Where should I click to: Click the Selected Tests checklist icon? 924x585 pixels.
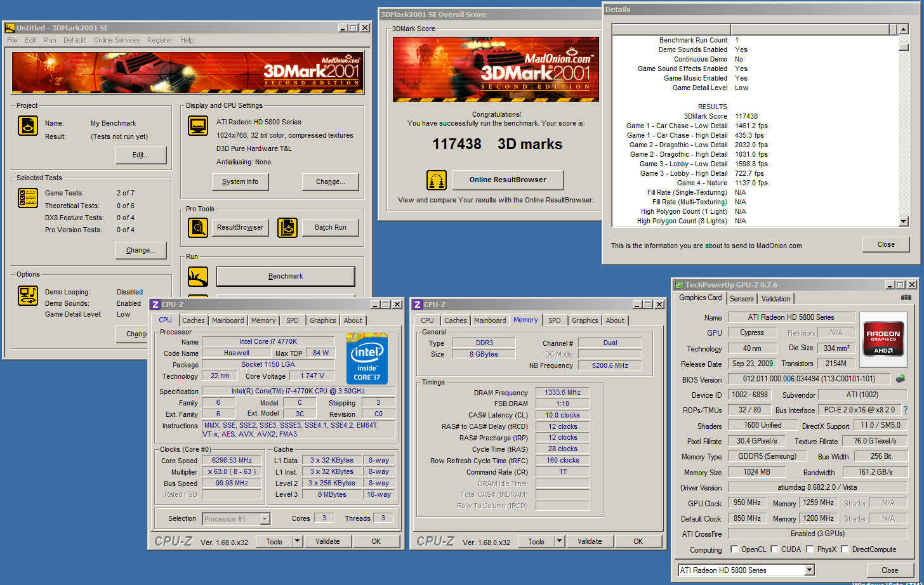click(28, 198)
